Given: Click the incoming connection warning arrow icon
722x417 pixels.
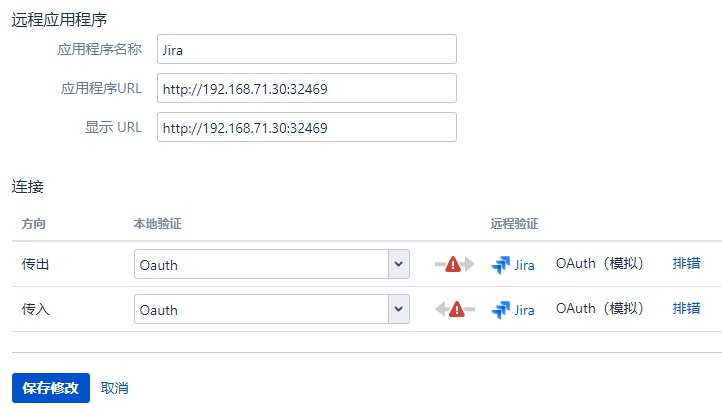Looking at the screenshot, I should (x=455, y=310).
